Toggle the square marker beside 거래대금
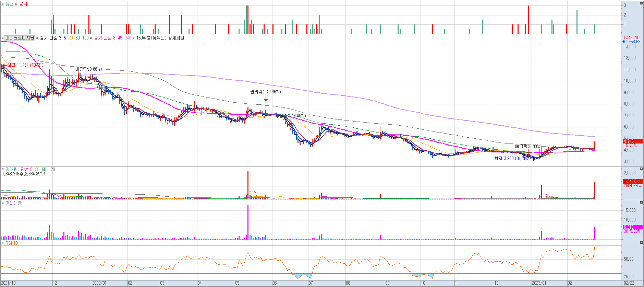Image resolution: width=644 pixels, height=287 pixels. [3, 203]
